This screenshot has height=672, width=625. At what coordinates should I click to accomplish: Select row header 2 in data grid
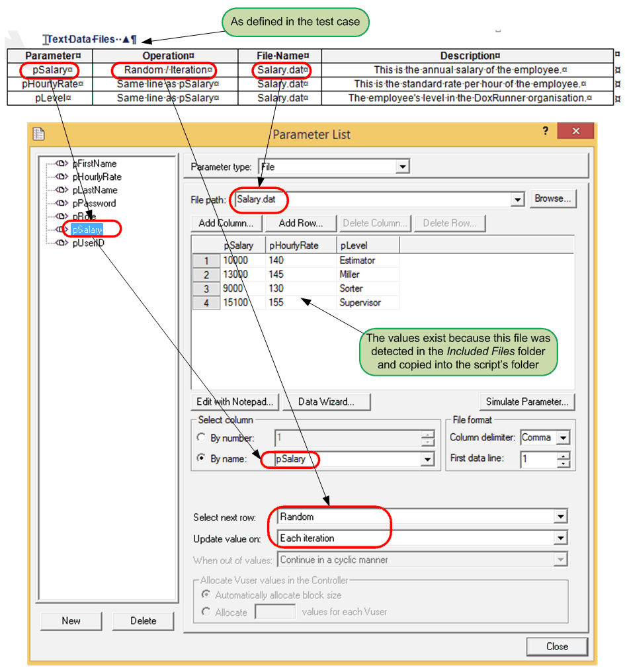pos(206,274)
